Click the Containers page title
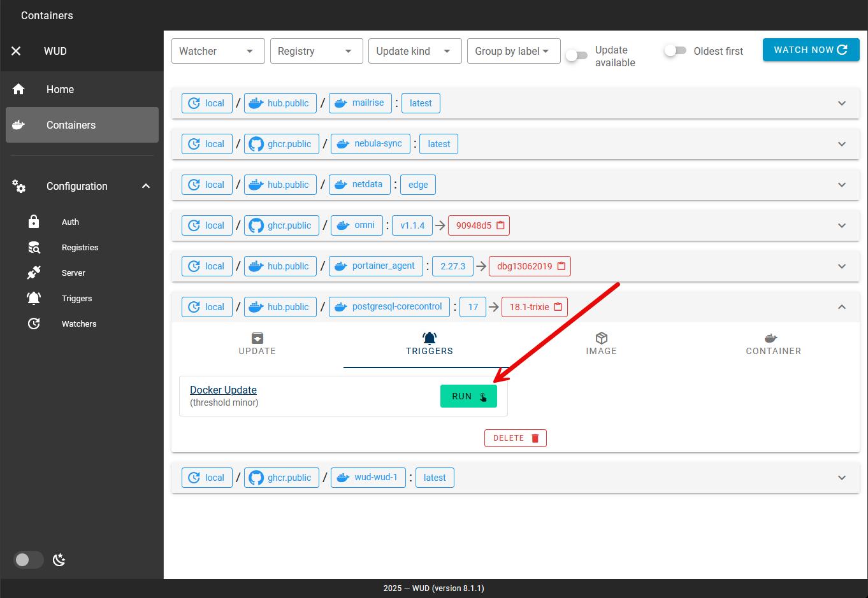Viewport: 868px width, 598px height. 47,15
